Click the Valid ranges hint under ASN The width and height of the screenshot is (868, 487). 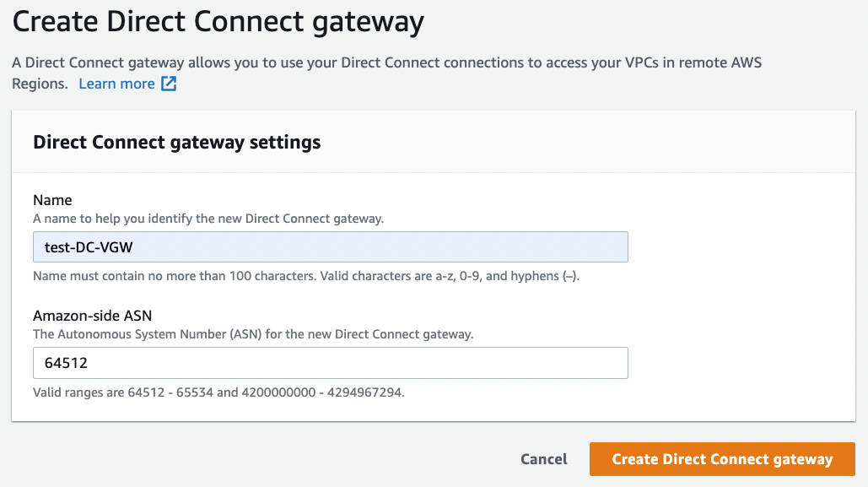click(218, 392)
